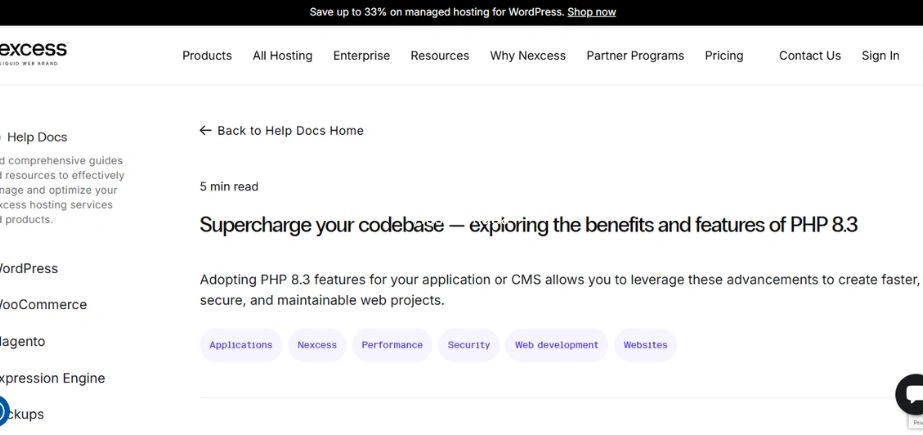Open the Products menu
Screen dimensions: 923x435
coord(207,56)
